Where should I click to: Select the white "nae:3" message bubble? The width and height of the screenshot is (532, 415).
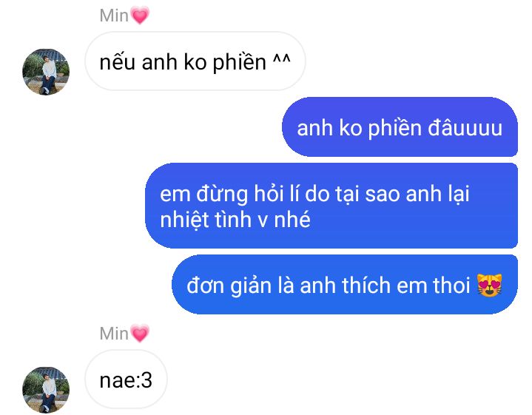coord(126,379)
